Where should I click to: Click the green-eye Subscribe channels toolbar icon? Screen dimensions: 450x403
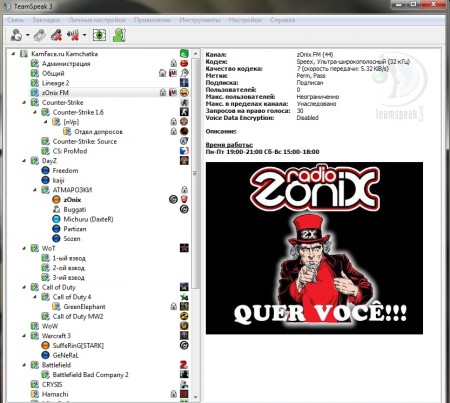[99, 35]
